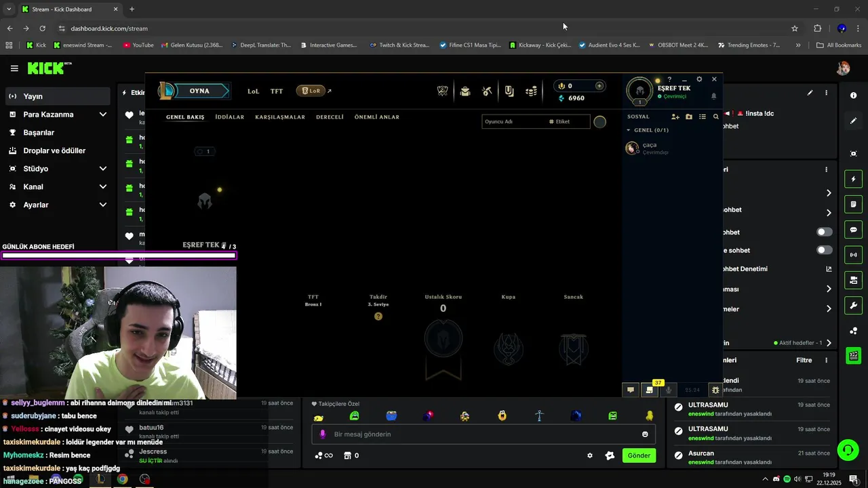Open the League client help question mark
Image resolution: width=868 pixels, height=488 pixels.
pos(669,79)
